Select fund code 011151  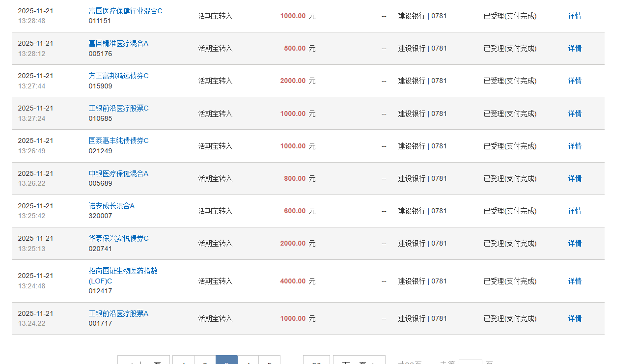tap(100, 21)
